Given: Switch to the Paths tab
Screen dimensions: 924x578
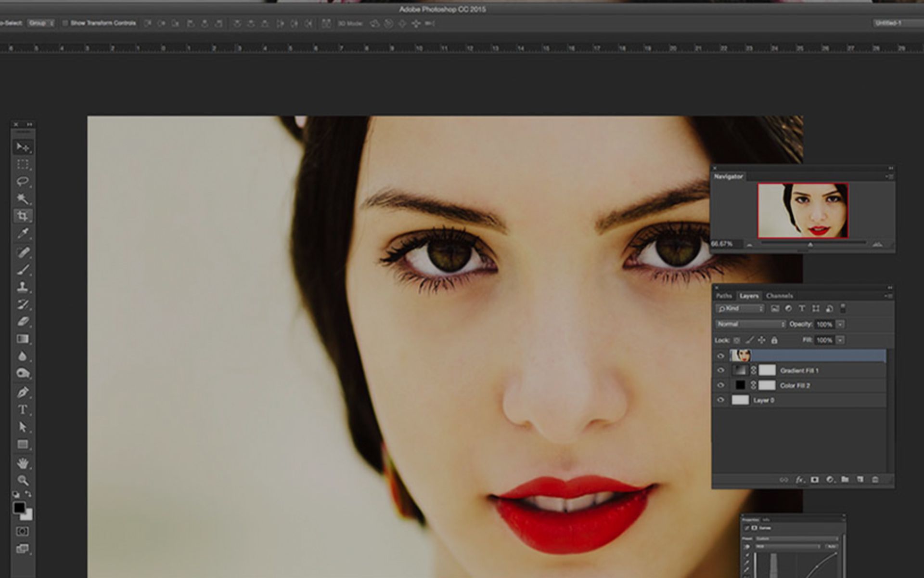Looking at the screenshot, I should [724, 296].
